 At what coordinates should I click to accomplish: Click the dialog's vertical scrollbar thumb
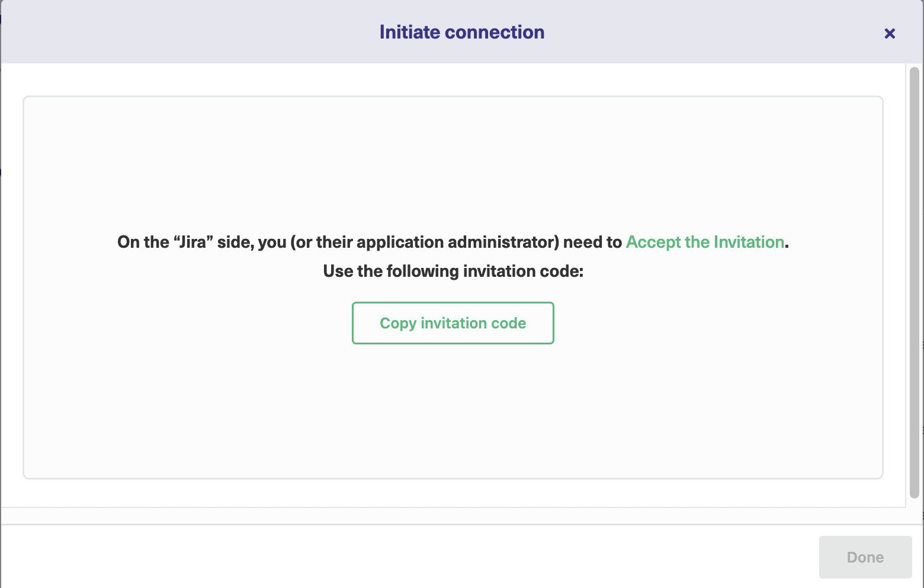point(914,282)
